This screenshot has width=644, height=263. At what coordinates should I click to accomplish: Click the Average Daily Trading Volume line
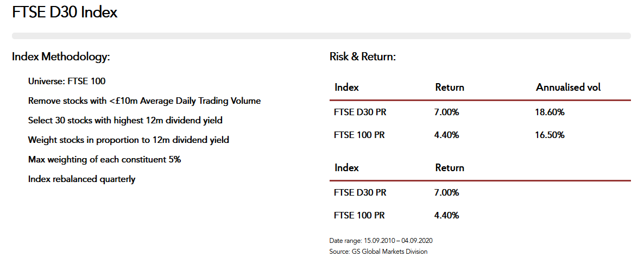144,101
